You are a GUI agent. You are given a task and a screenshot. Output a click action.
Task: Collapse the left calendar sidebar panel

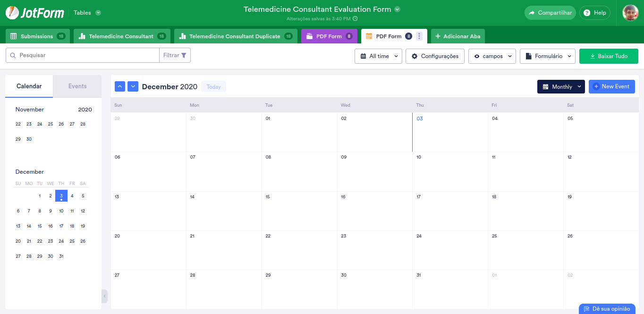click(104, 296)
